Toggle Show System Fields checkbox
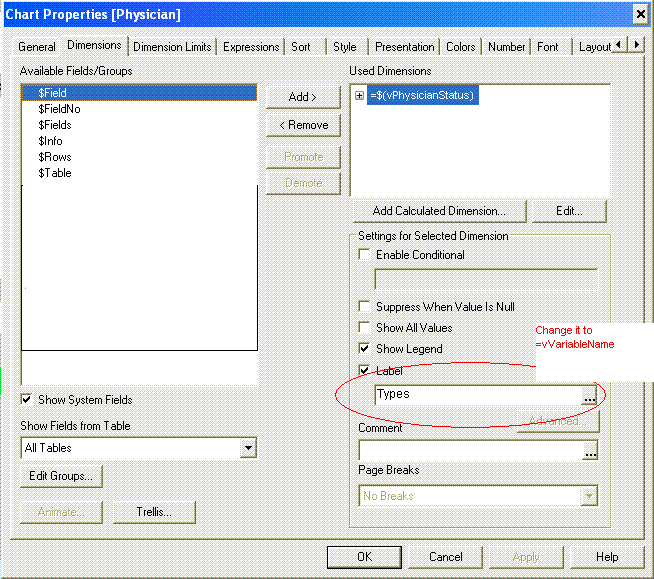 tap(26, 400)
